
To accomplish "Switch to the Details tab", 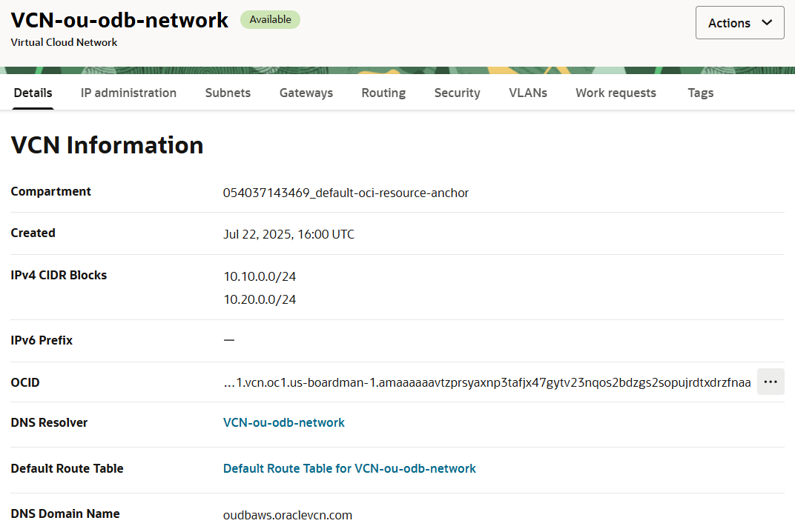I will point(33,93).
